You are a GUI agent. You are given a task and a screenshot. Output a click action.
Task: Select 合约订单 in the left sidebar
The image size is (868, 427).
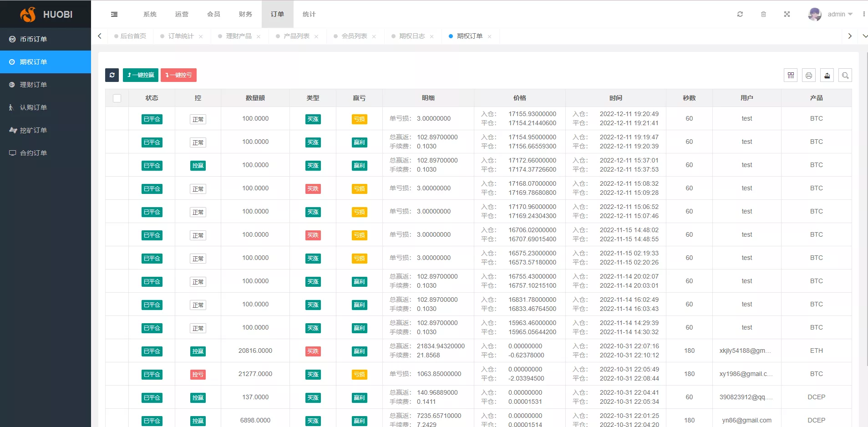[33, 153]
